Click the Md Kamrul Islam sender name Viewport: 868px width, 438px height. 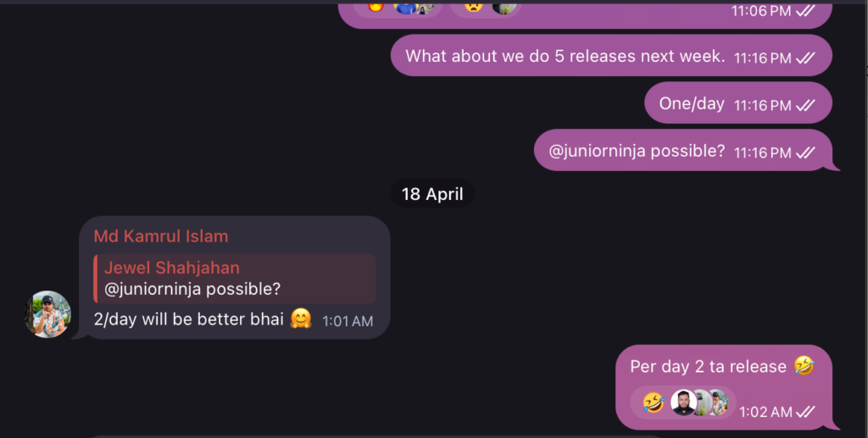[161, 236]
